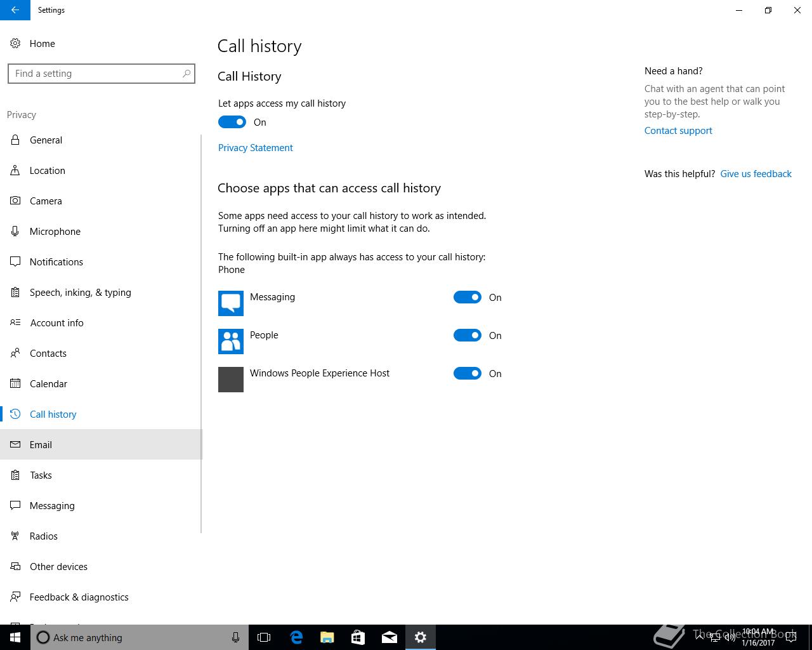
Task: Select the Tasks clipboard icon
Action: [x=15, y=475]
